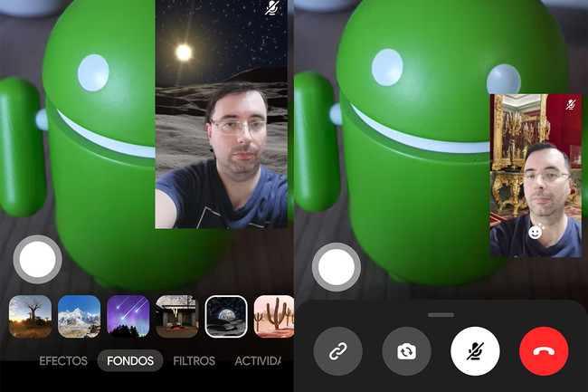588x392 pixels.
Task: Tap muted mic icon on palace preview
Action: click(571, 105)
